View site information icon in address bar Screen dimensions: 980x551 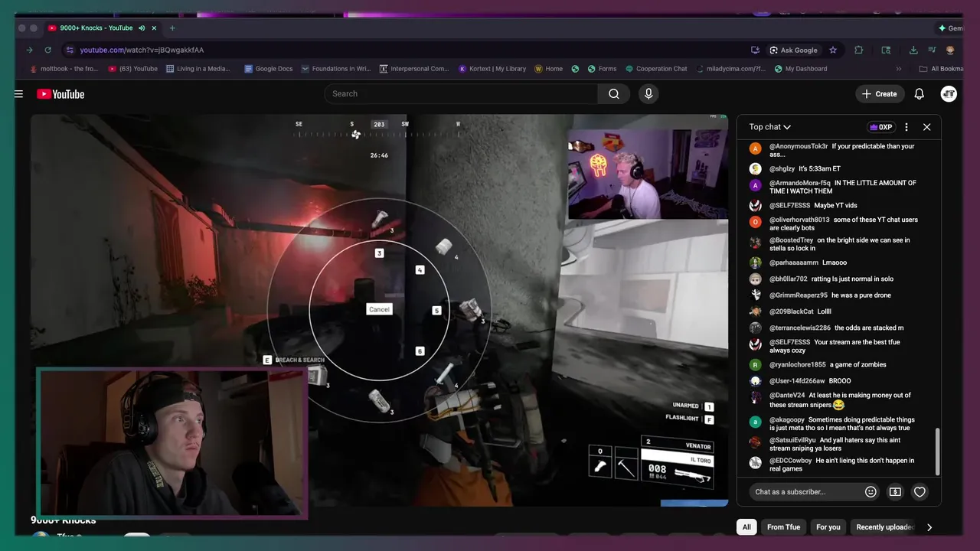click(x=70, y=50)
